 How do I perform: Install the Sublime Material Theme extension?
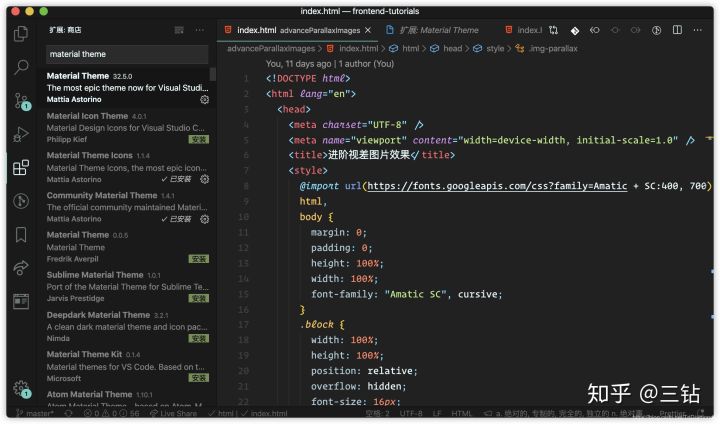199,299
